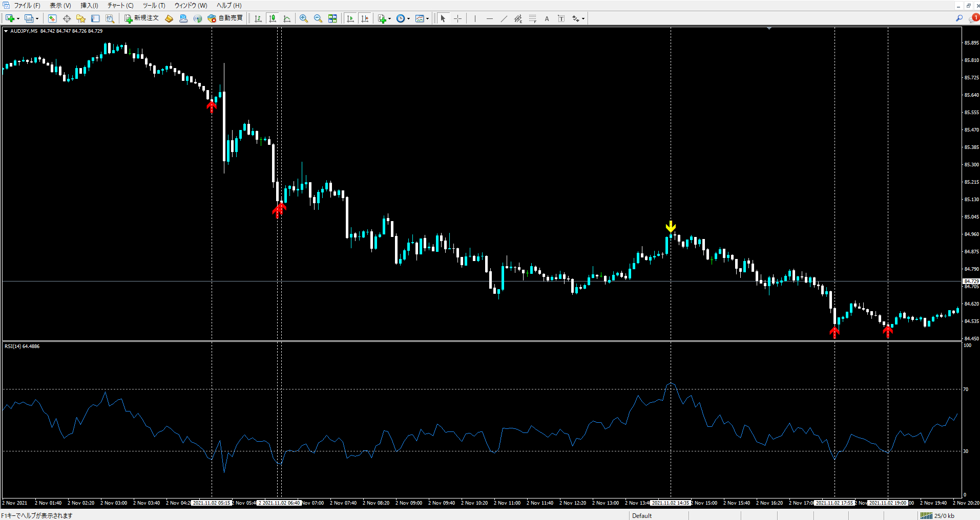The height and width of the screenshot is (520, 980).
Task: Click the zoom in magnifier icon
Action: 304,18
